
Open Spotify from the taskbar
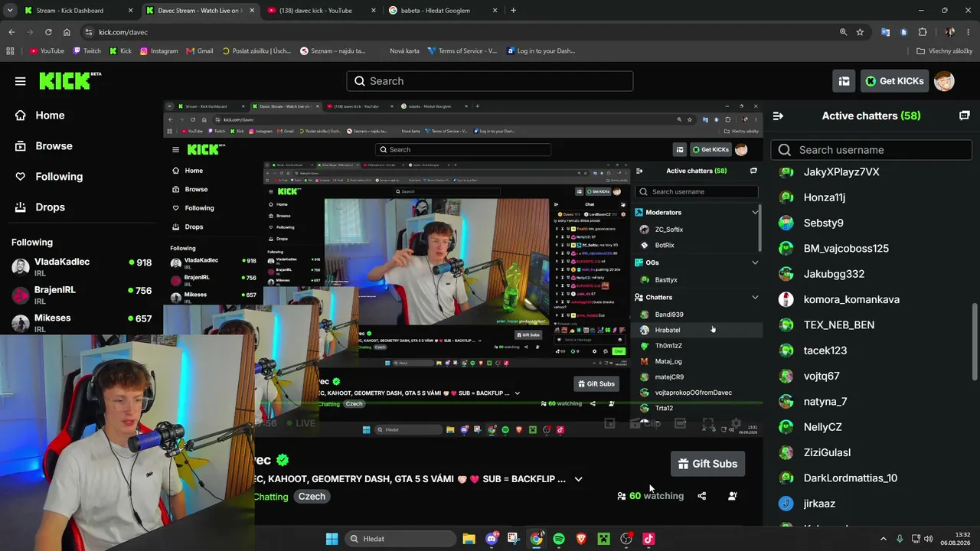tap(559, 539)
